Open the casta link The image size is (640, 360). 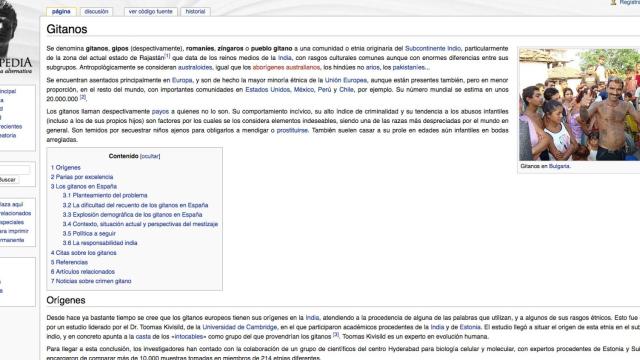[143, 337]
